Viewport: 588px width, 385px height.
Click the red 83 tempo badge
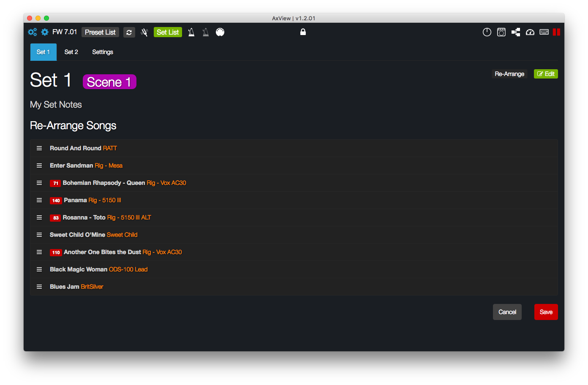click(x=55, y=218)
